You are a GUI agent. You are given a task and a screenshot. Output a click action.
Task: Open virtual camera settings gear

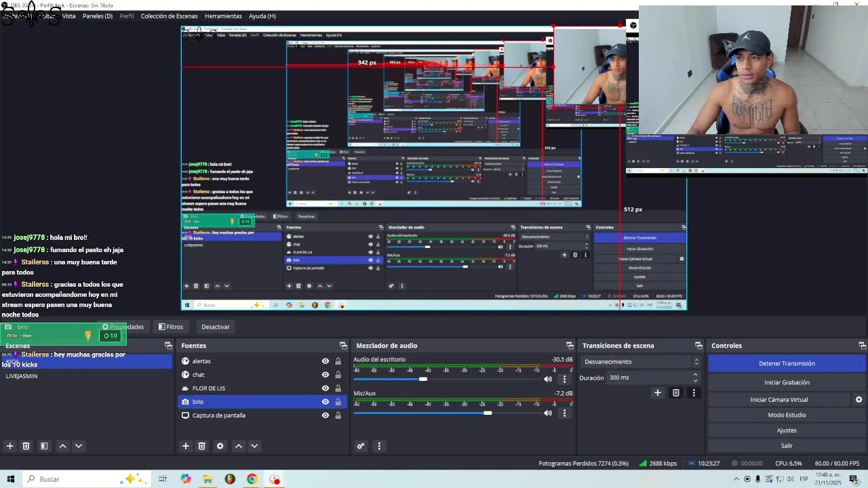pyautogui.click(x=859, y=400)
